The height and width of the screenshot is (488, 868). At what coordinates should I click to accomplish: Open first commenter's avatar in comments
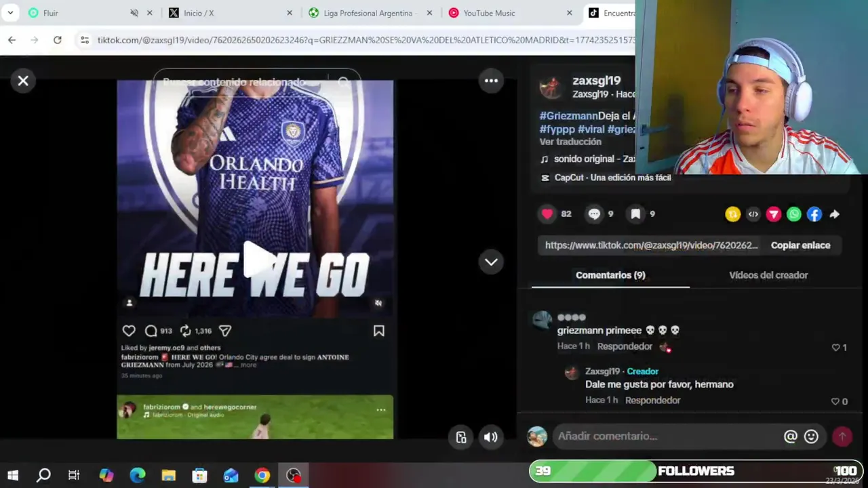tap(542, 320)
